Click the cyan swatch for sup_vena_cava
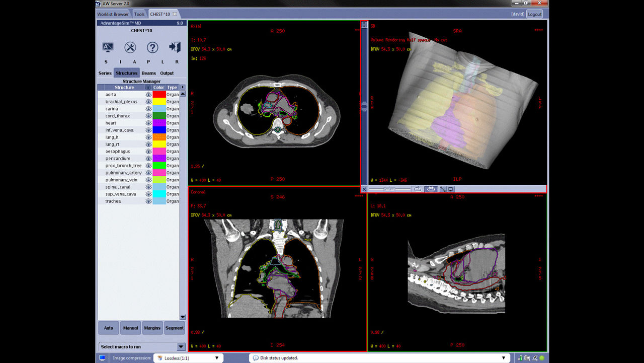This screenshot has height=363, width=644. click(x=159, y=194)
